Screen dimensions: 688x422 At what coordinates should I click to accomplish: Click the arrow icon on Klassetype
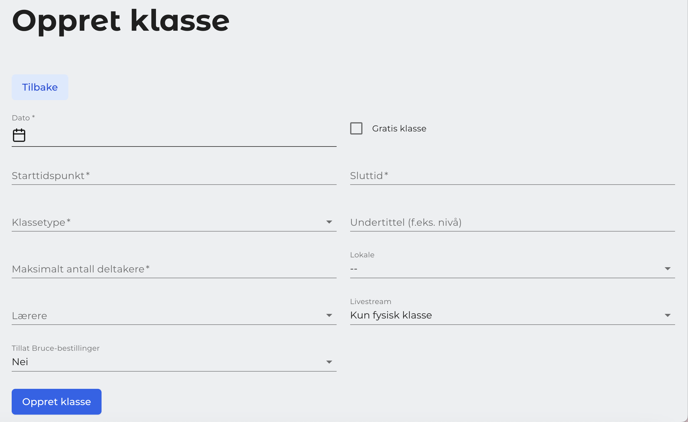click(329, 222)
